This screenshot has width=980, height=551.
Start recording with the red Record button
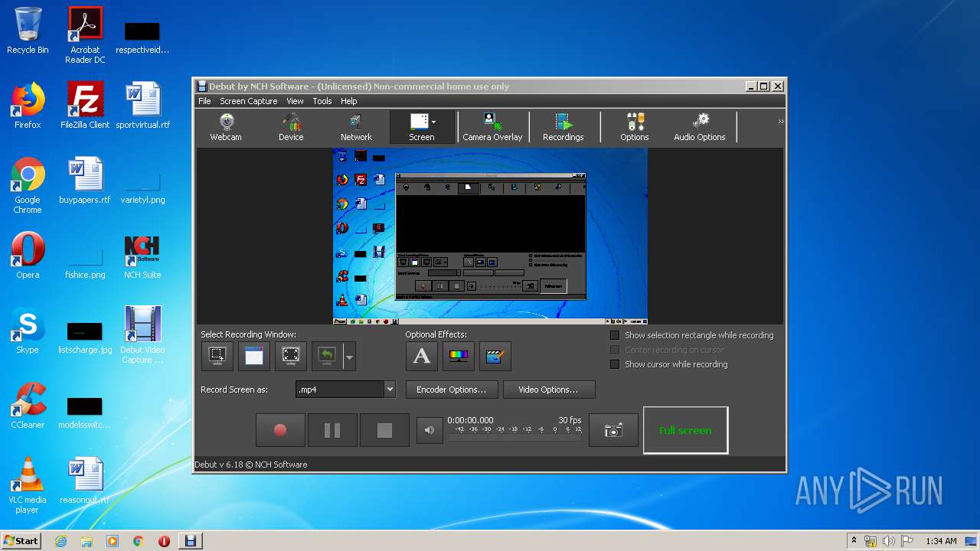tap(280, 431)
